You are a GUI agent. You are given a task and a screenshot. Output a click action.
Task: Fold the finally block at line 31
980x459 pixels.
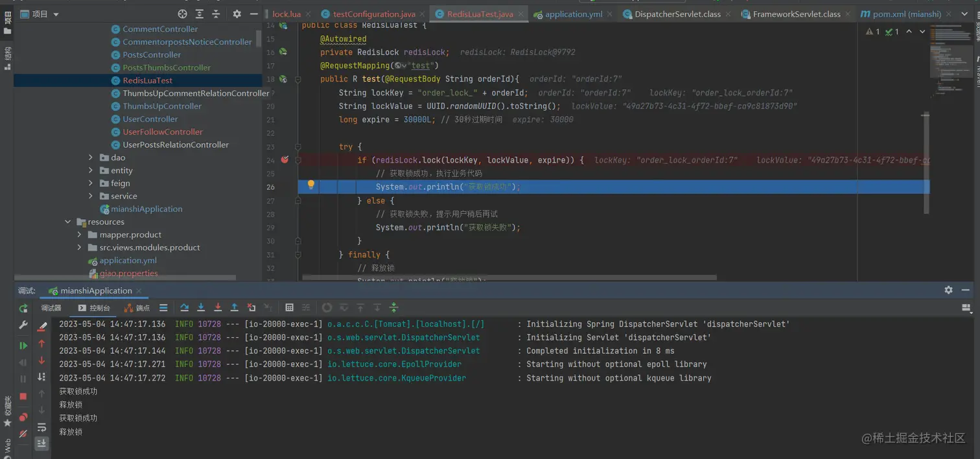[x=298, y=254]
